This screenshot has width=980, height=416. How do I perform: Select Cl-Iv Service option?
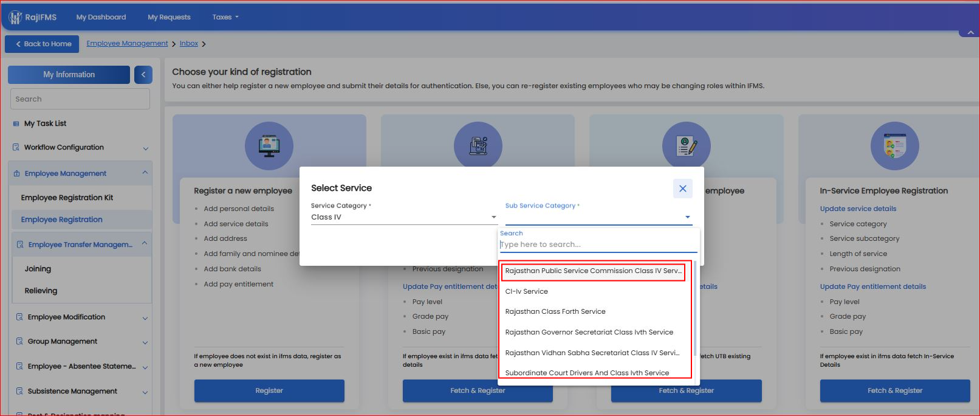[527, 291]
